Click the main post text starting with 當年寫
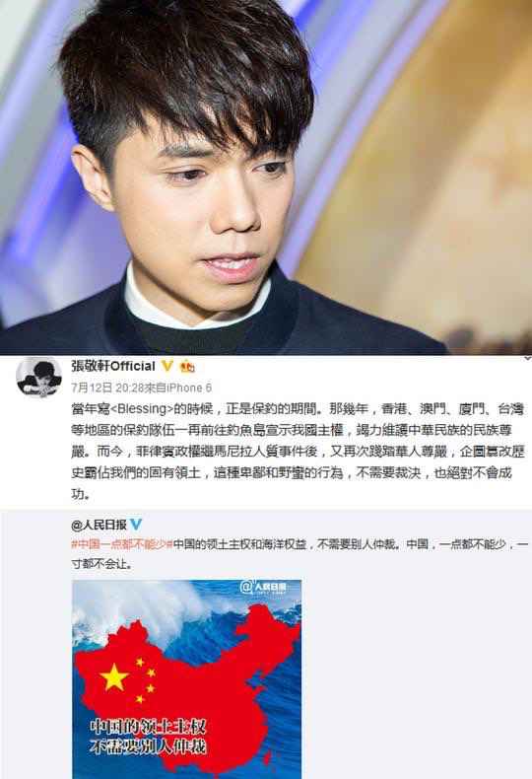The height and width of the screenshot is (779, 532). click(x=298, y=451)
